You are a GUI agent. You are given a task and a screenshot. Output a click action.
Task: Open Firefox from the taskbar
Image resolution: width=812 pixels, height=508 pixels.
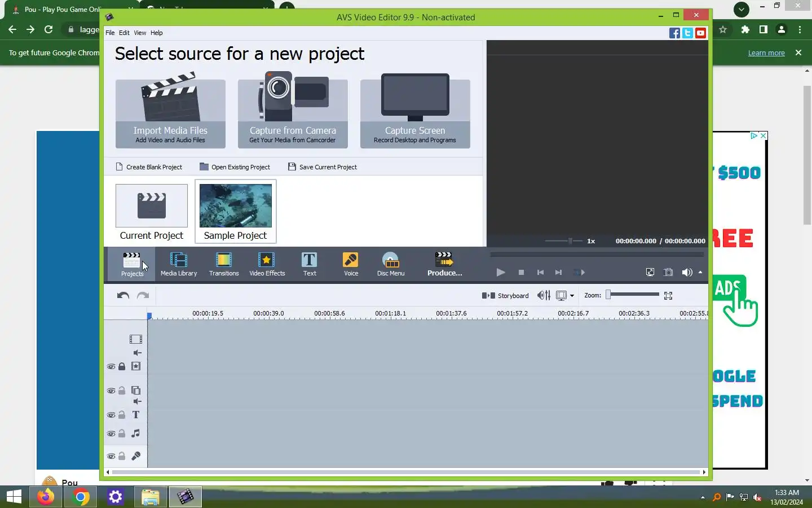46,497
